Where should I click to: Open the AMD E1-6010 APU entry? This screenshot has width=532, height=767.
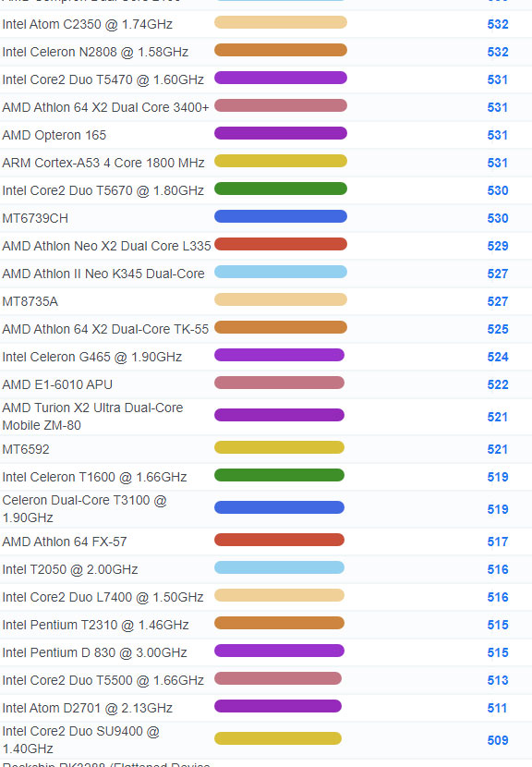tap(57, 384)
